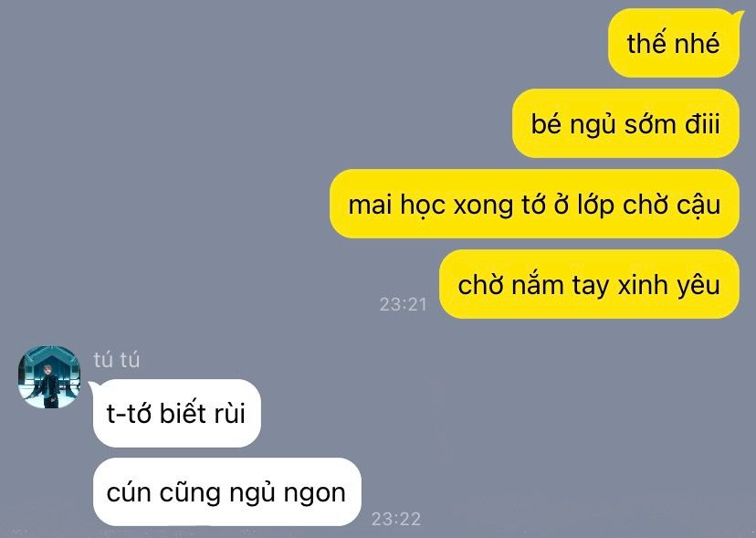Tap the "cún cũng ngủ ngon" message bubble
Screen dimensions: 756x538
coord(227,492)
